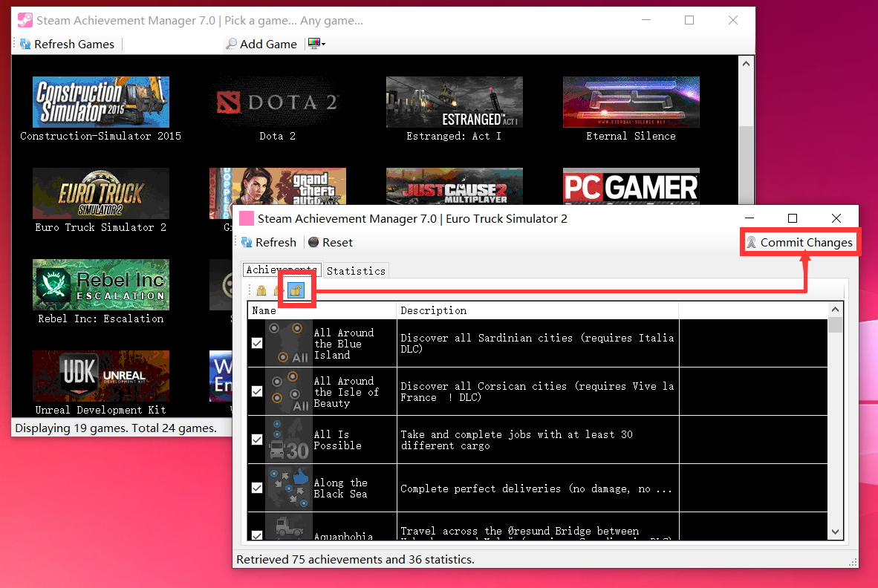Click the All Is Possible achievement icon
This screenshot has height=588, width=878.
point(288,440)
